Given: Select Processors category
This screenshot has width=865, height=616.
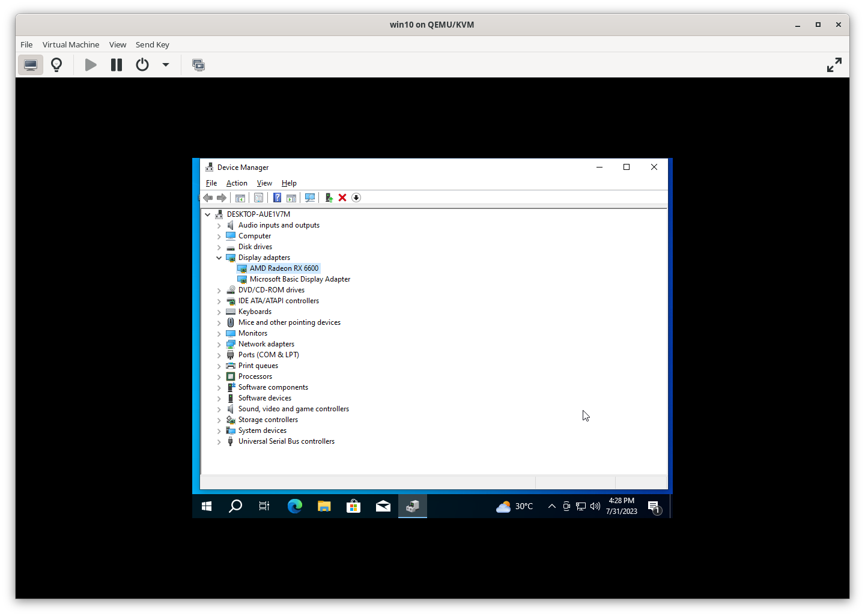Looking at the screenshot, I should click(x=255, y=376).
